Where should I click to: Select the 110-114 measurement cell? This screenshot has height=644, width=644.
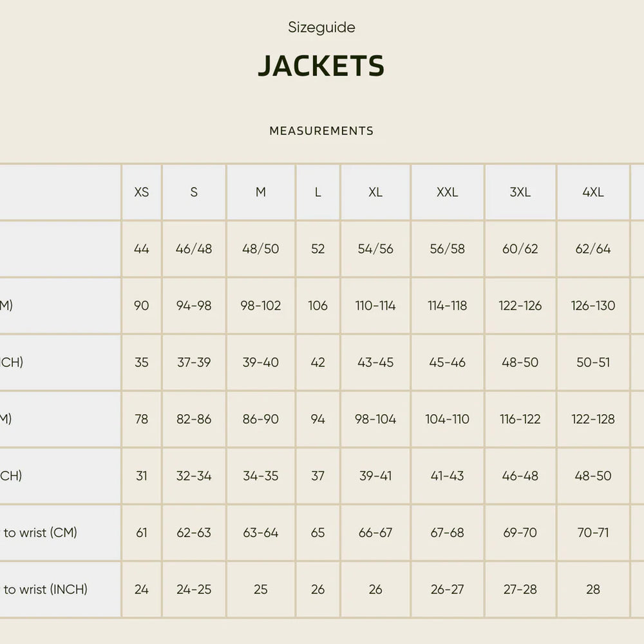pyautogui.click(x=375, y=305)
